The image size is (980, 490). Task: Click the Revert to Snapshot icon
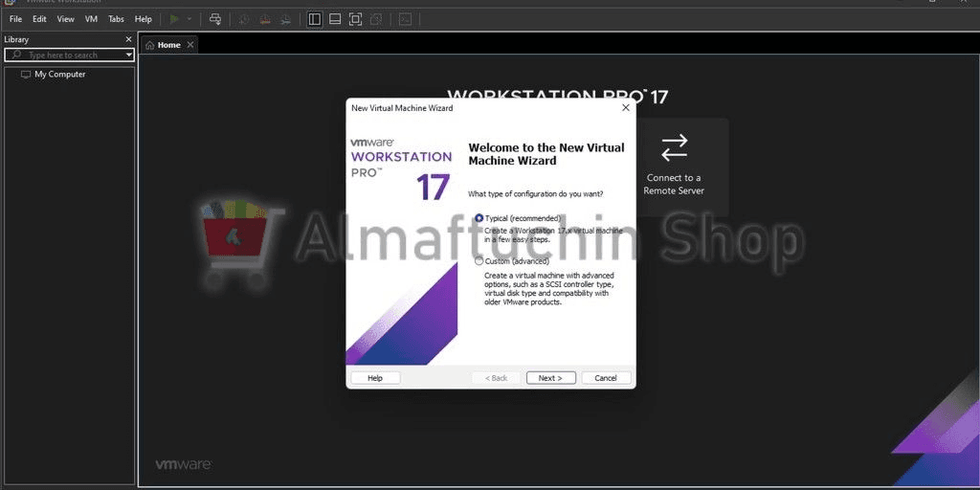[x=264, y=19]
